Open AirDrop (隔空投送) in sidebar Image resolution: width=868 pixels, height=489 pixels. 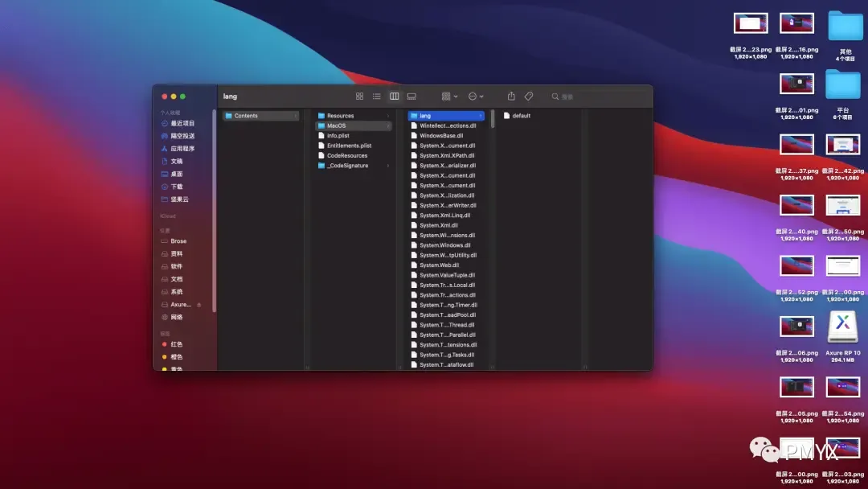pos(182,136)
